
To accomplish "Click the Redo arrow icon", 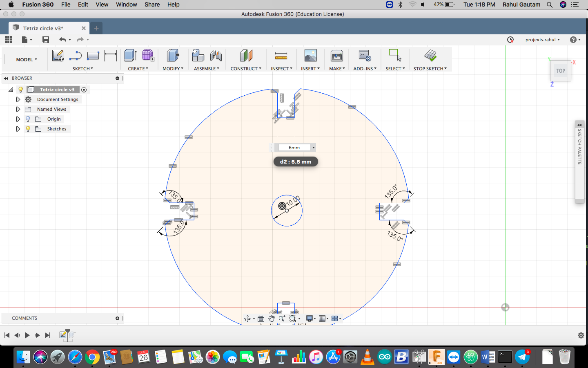I will coord(80,40).
